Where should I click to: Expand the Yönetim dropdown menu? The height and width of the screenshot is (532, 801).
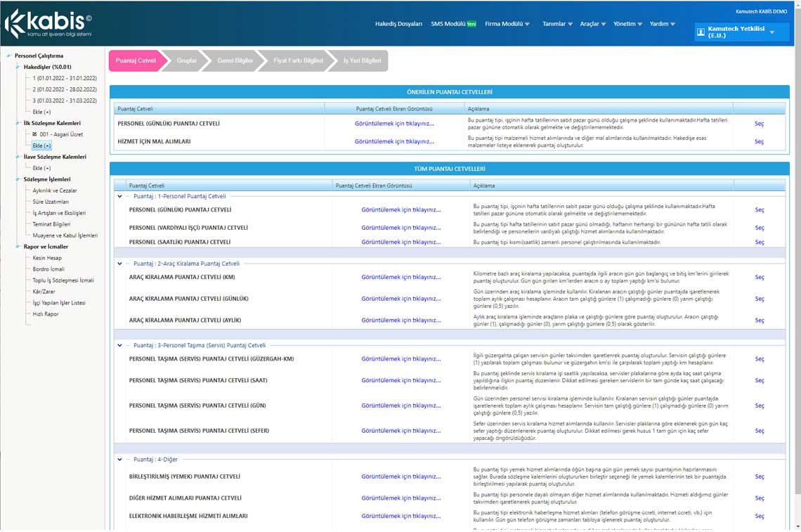[x=628, y=24]
